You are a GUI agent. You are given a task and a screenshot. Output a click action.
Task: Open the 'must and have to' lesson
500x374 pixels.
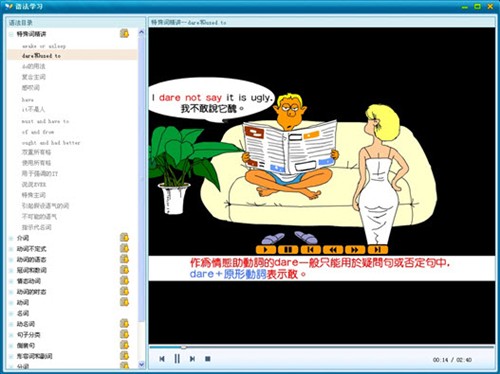pyautogui.click(x=45, y=121)
